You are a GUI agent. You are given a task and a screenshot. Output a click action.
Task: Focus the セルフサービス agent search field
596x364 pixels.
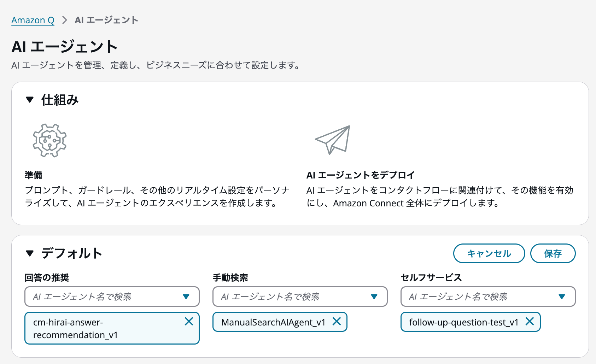(x=488, y=297)
